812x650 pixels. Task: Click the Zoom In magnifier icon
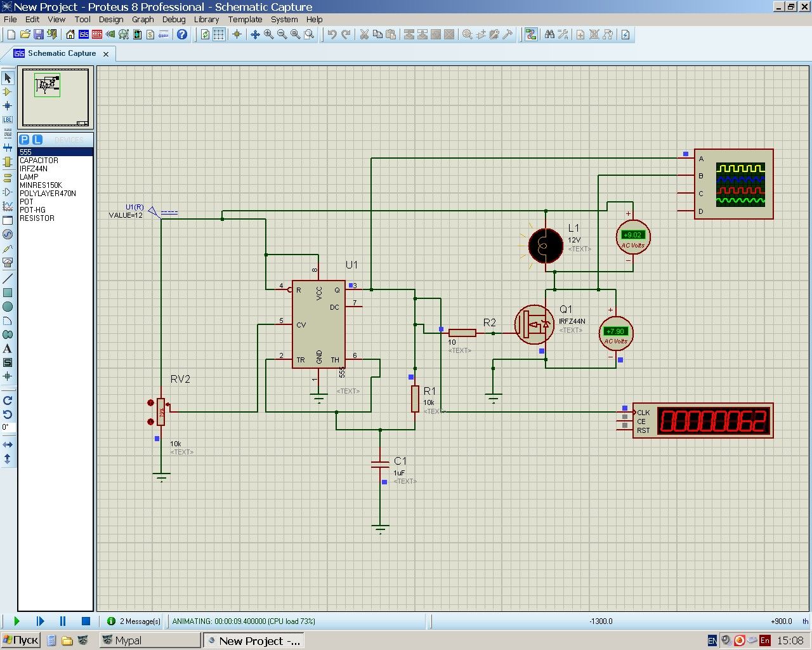click(268, 34)
